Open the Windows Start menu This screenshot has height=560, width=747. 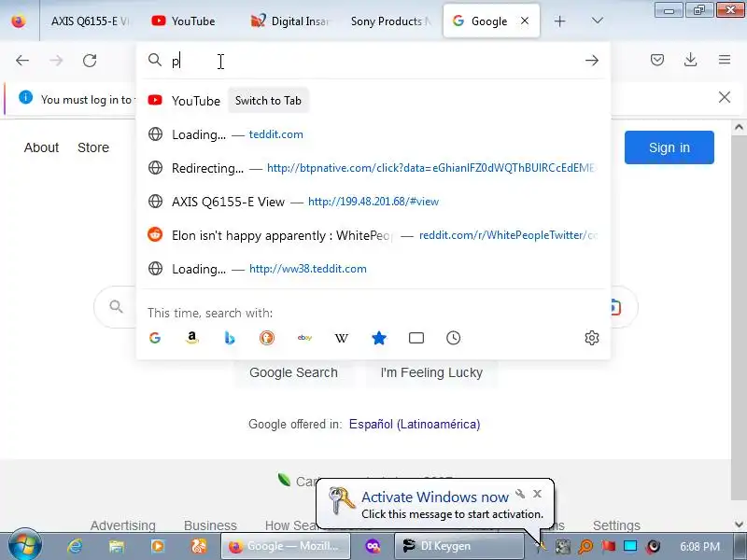click(x=24, y=546)
